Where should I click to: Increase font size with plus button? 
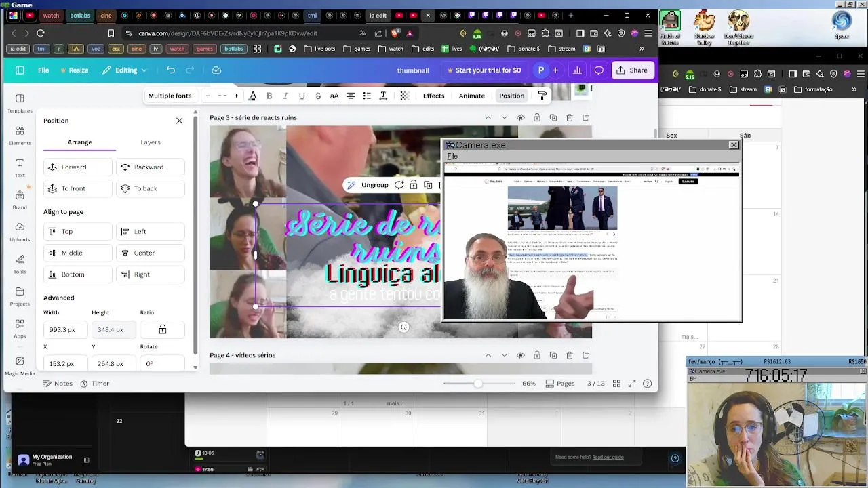(236, 96)
